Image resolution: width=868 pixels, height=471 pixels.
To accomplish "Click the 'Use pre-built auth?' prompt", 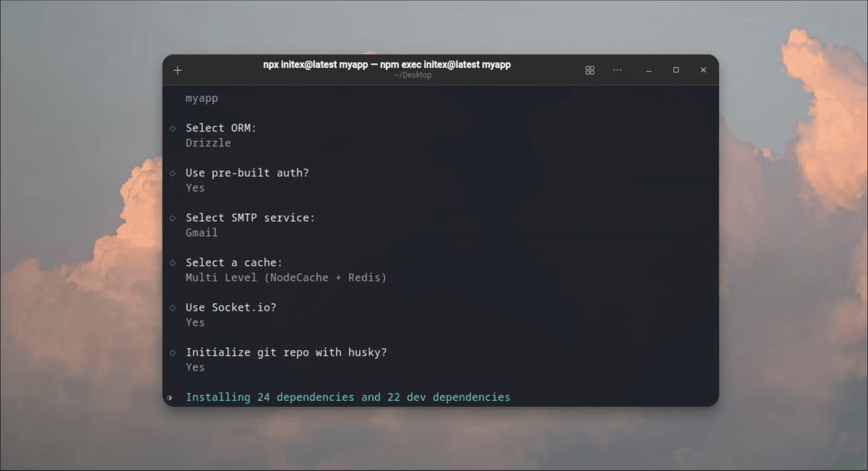I will pos(247,173).
